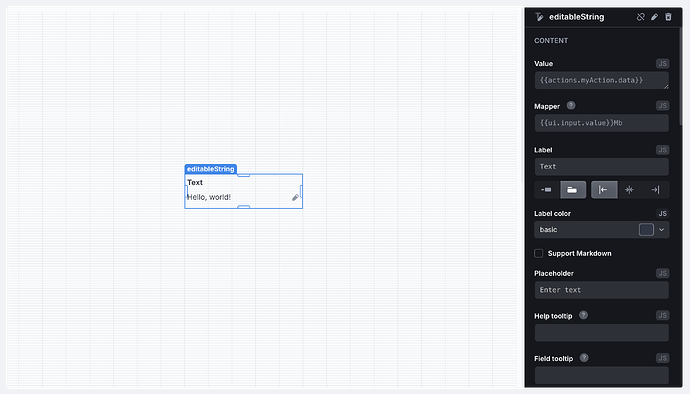Toggle JS mode for Value
Viewport: 690px width, 394px height.
[662, 63]
